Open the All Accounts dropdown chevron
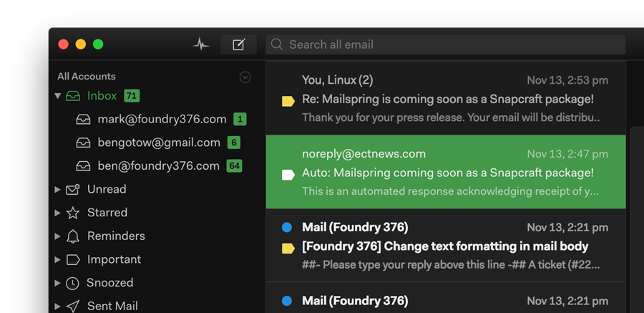The image size is (644, 313). 245,77
